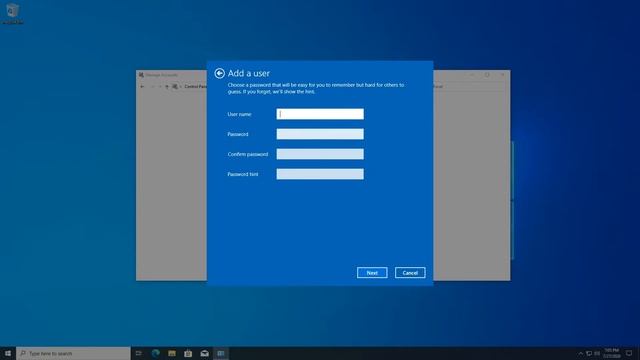The width and height of the screenshot is (640, 360).
Task: Cancel adding a user
Action: coord(410,273)
